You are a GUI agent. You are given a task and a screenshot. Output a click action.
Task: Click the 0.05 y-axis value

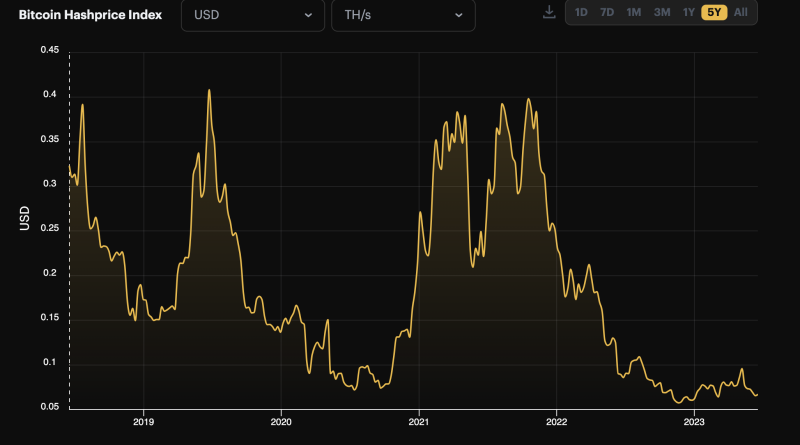(x=49, y=407)
